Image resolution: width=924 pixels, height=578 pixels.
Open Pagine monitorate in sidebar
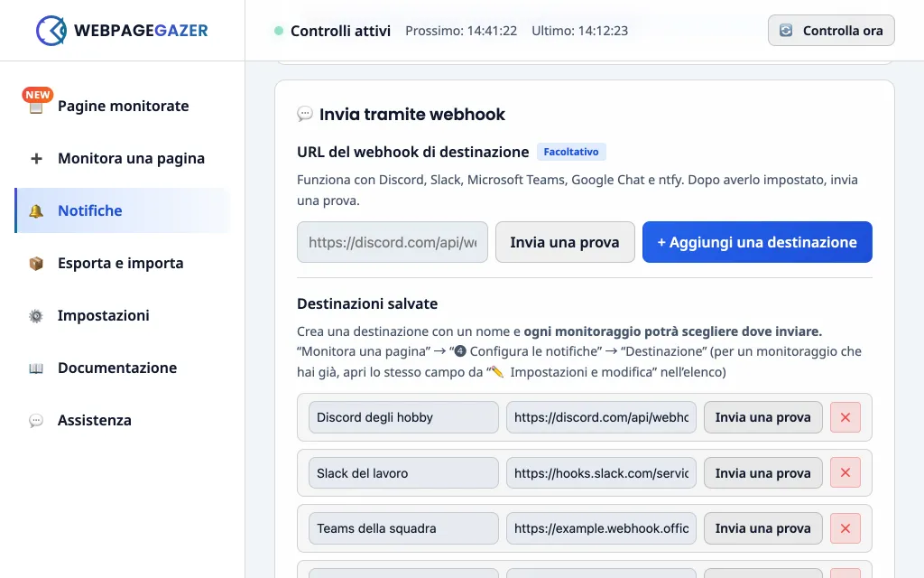tap(123, 106)
